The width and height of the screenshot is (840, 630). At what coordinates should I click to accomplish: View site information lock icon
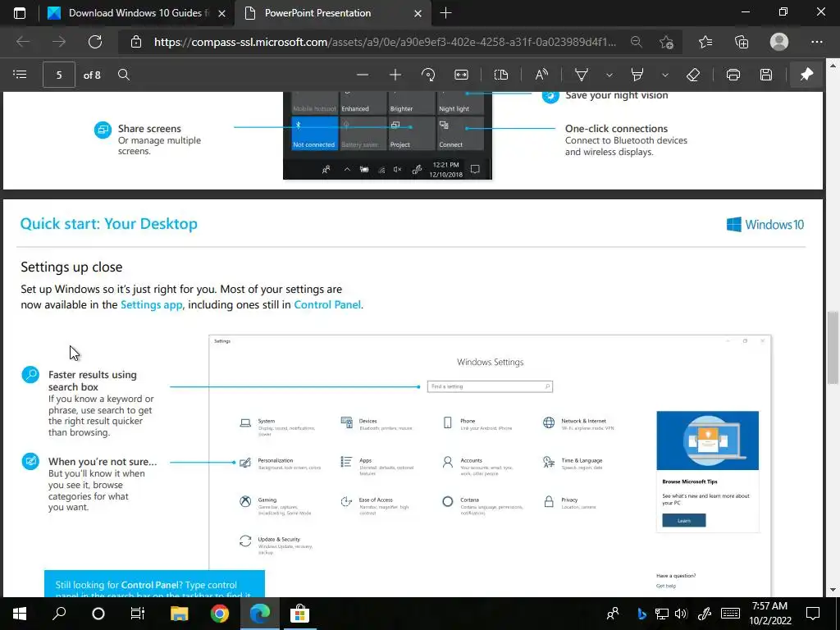point(136,42)
